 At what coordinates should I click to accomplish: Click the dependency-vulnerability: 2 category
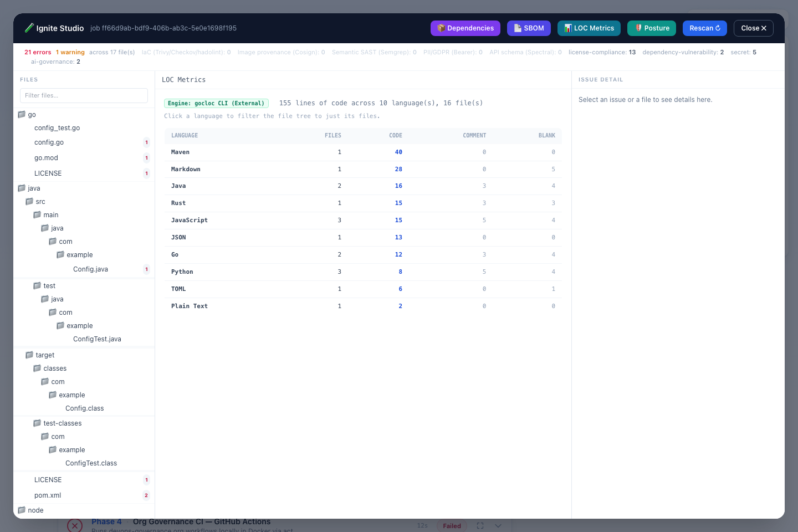pyautogui.click(x=683, y=52)
